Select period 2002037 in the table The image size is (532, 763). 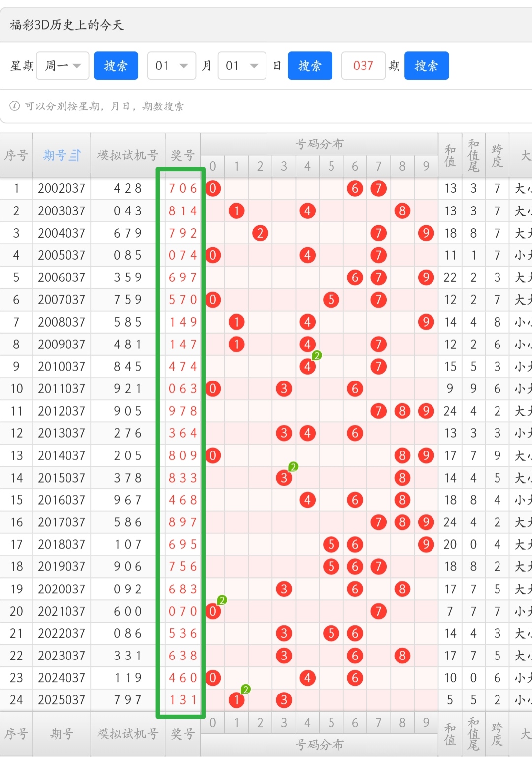[x=62, y=188]
